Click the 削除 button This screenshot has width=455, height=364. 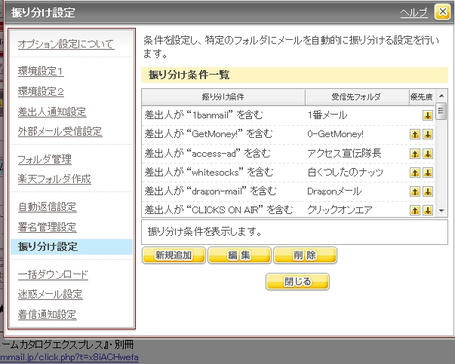(305, 255)
